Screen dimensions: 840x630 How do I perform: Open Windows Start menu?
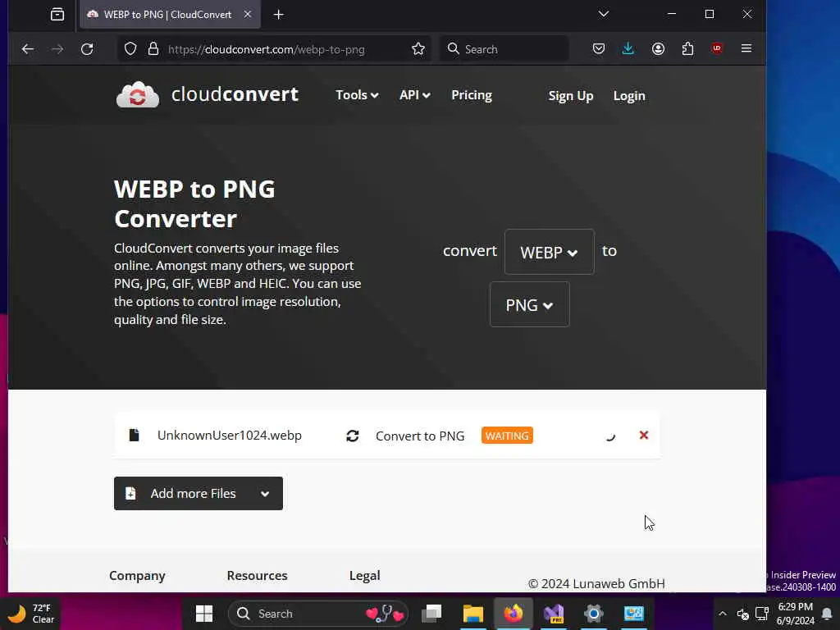pyautogui.click(x=204, y=614)
